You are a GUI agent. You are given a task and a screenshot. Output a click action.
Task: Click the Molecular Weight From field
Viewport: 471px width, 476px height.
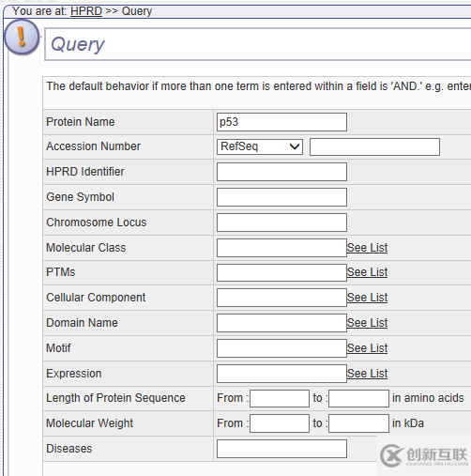(x=280, y=423)
